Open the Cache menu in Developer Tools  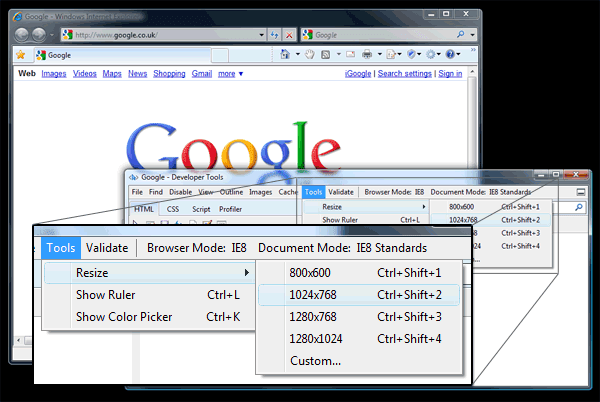[x=288, y=192]
